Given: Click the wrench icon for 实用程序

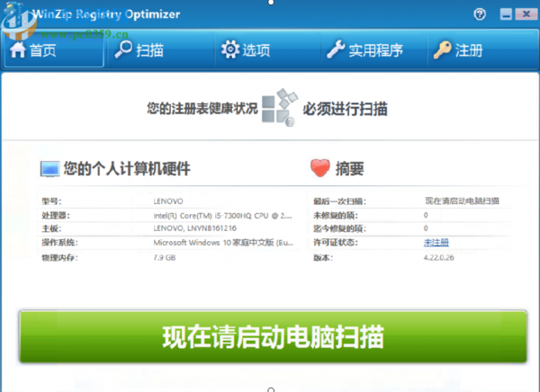Looking at the screenshot, I should pyautogui.click(x=336, y=49).
